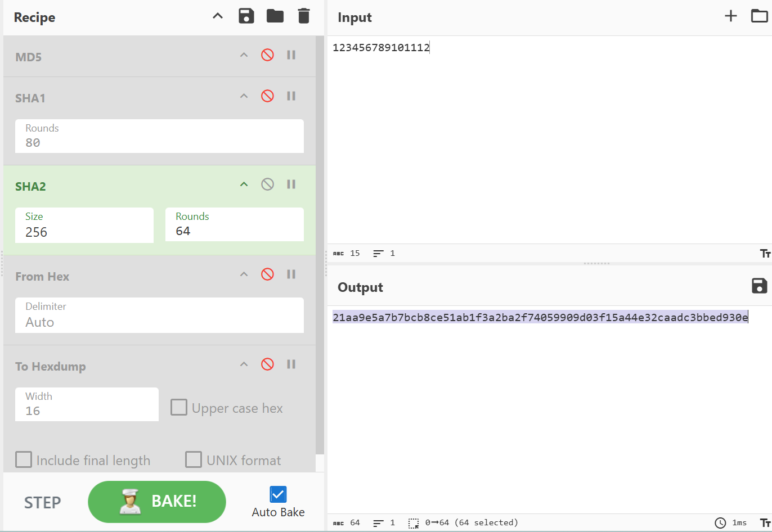This screenshot has height=532, width=772.
Task: Disable the SHA2 operation
Action: coord(267,184)
